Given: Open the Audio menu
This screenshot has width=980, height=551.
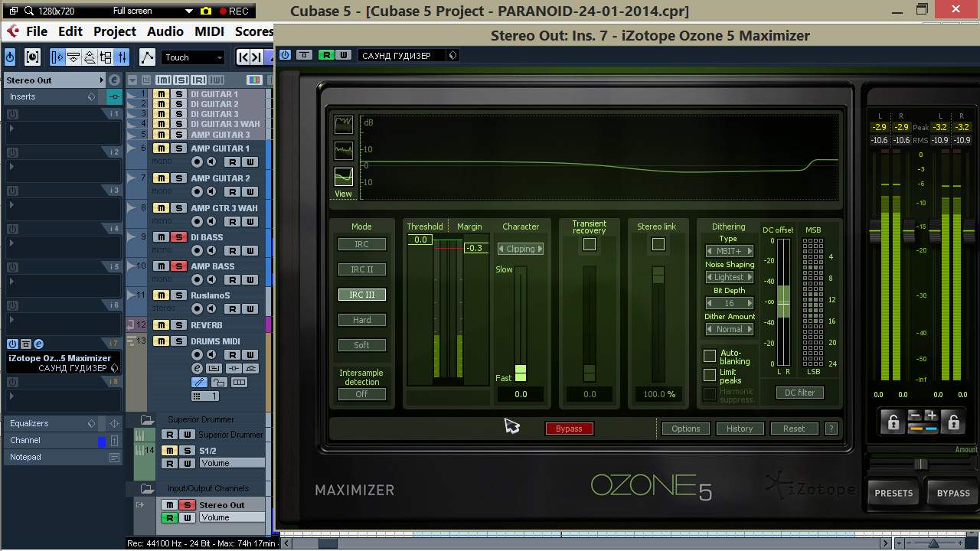Looking at the screenshot, I should [165, 31].
